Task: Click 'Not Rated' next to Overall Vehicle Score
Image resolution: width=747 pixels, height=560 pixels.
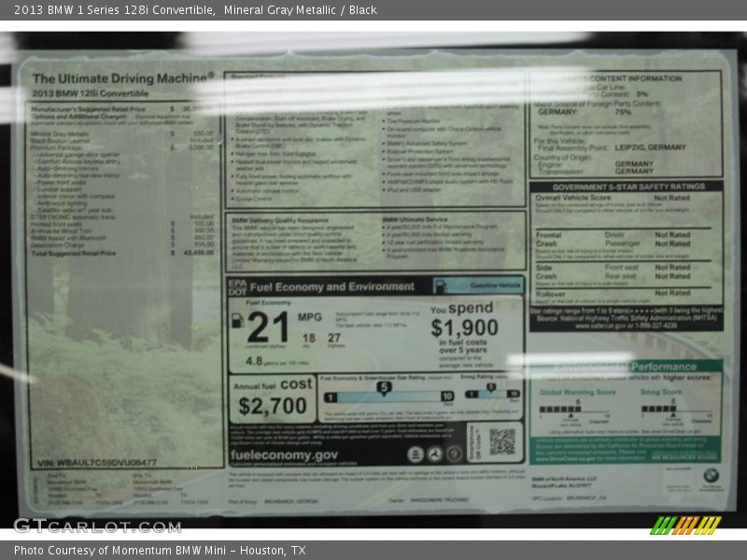Action: pos(671,197)
